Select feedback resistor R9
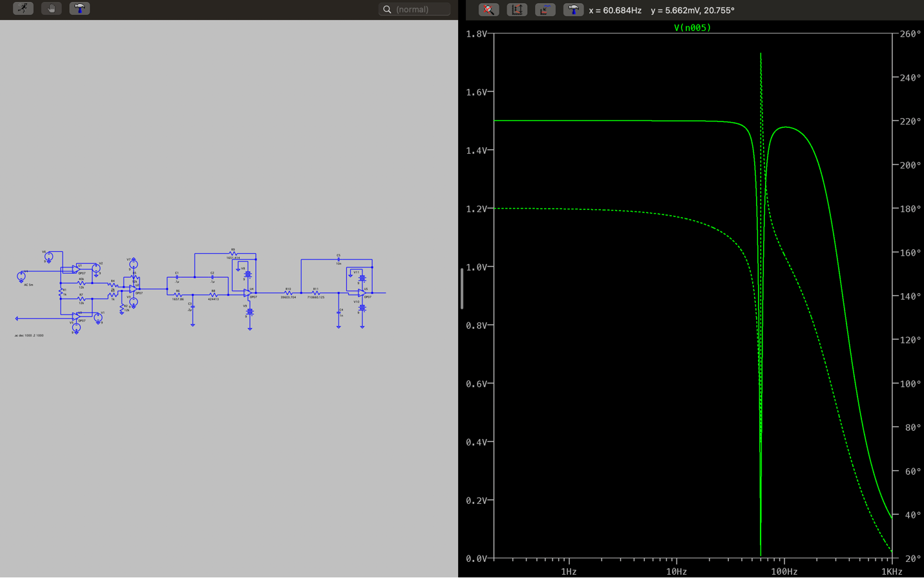 233,254
